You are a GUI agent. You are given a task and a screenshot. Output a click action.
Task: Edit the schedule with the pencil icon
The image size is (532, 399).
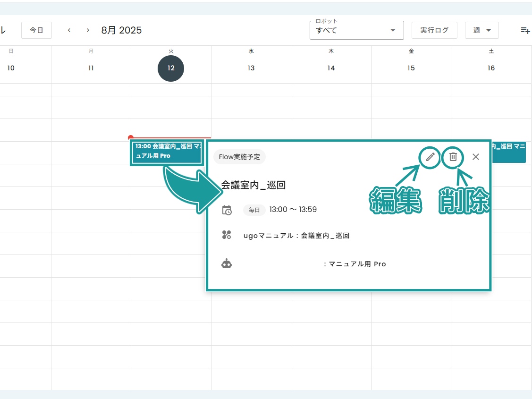(430, 157)
